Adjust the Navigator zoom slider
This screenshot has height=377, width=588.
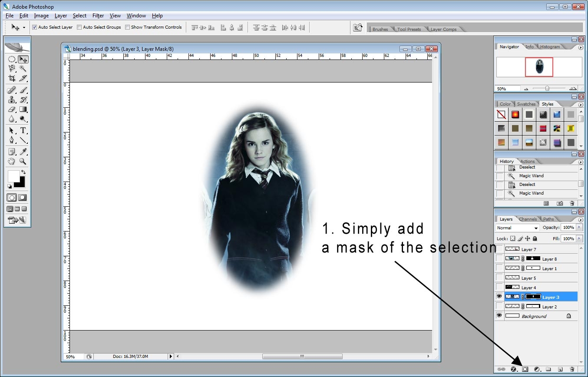click(x=547, y=88)
